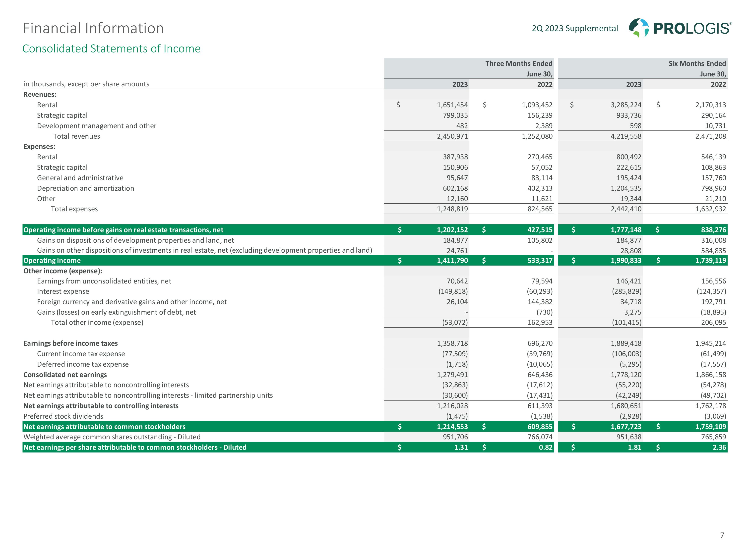Select Earnings before income taxes label
Image resolution: width=747 pixels, height=560 pixels.
pos(70,343)
